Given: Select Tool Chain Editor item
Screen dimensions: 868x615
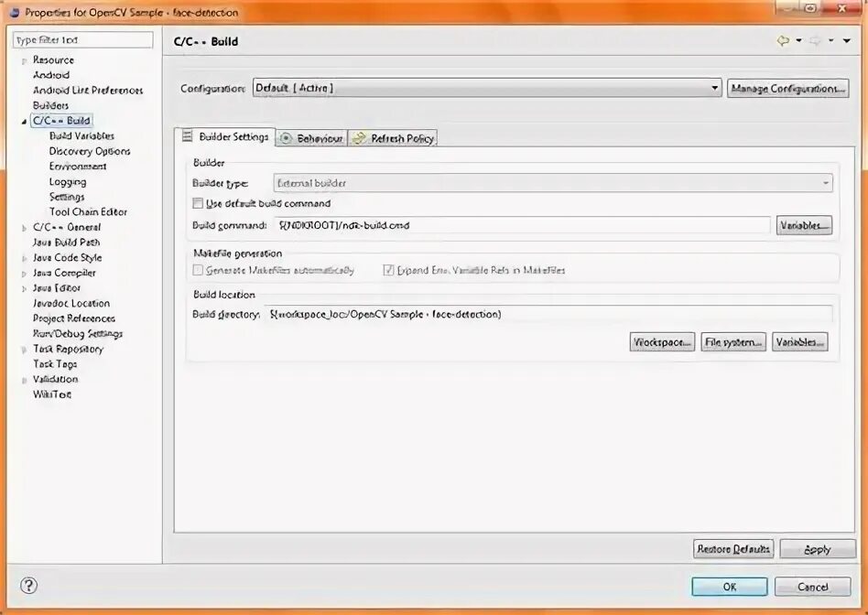Looking at the screenshot, I should coord(88,211).
